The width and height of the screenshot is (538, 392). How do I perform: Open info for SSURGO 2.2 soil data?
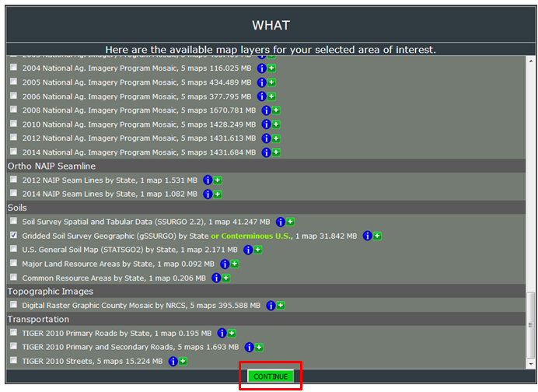click(280, 222)
